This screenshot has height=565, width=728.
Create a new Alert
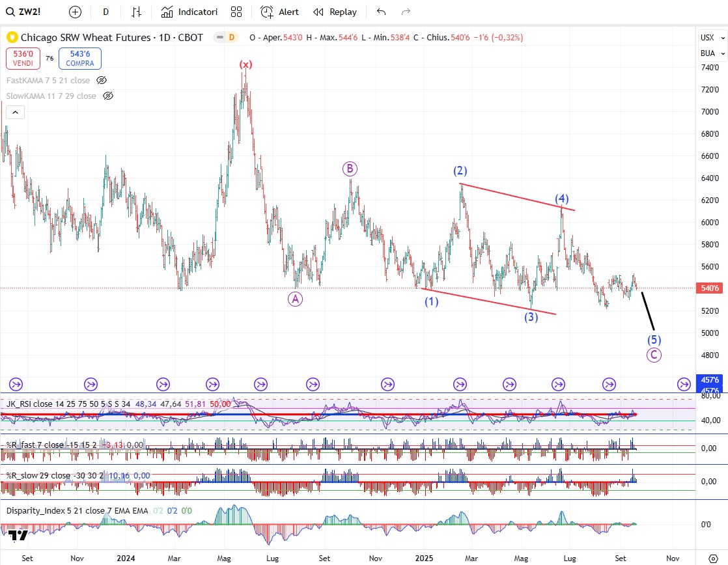(279, 12)
